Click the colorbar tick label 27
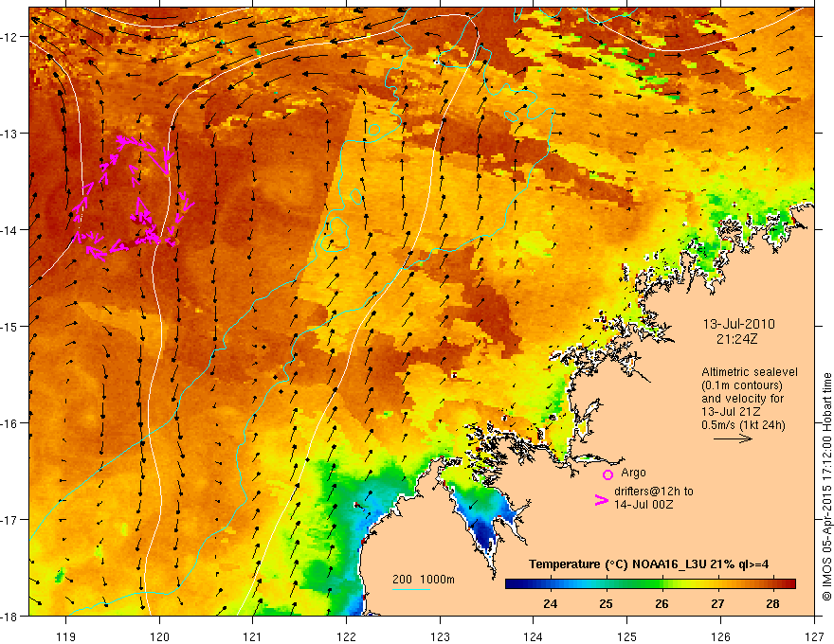This screenshot has width=834, height=644. [x=717, y=604]
